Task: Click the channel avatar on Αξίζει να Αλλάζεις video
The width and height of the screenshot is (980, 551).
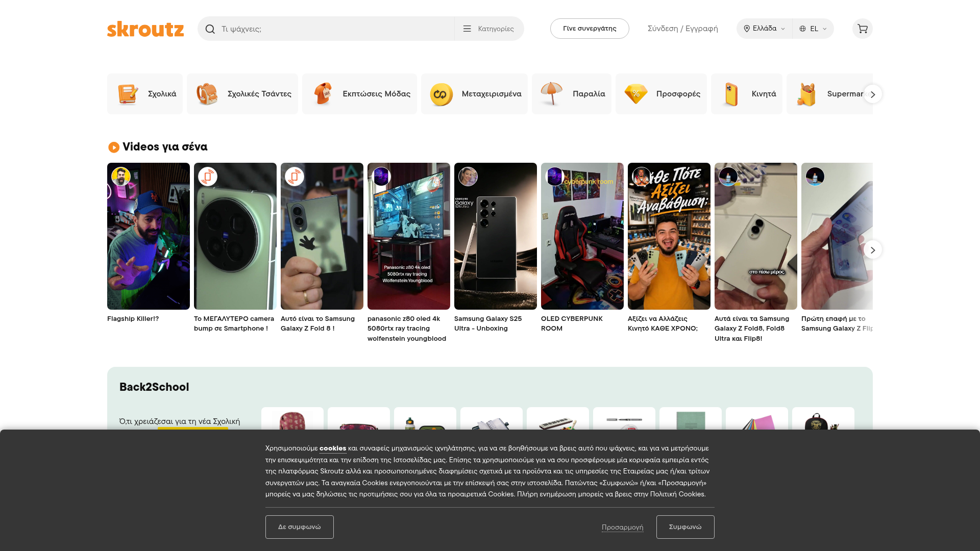Action: coord(642,177)
